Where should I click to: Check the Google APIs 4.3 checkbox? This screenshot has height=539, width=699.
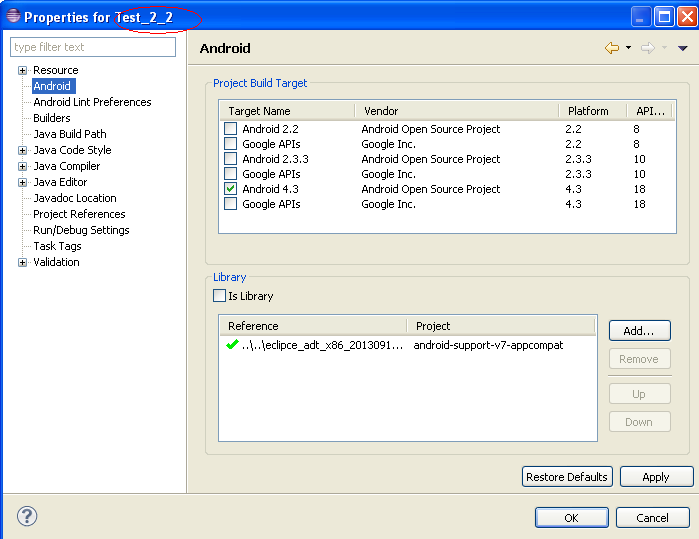[x=230, y=203]
